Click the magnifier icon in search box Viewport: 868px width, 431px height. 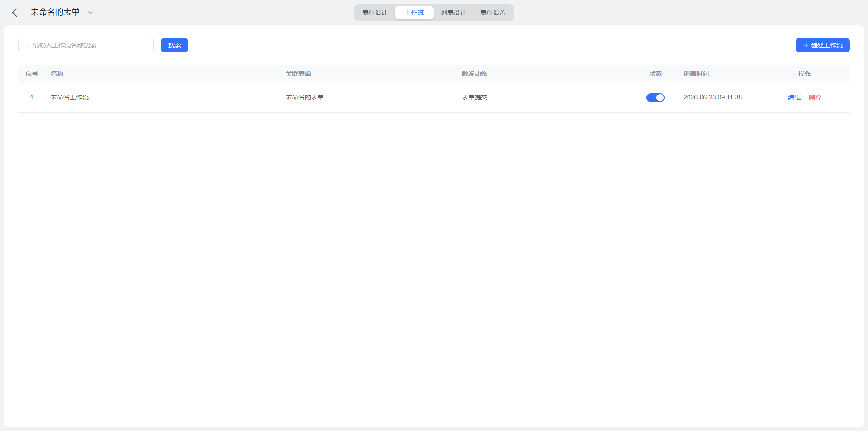click(x=26, y=45)
